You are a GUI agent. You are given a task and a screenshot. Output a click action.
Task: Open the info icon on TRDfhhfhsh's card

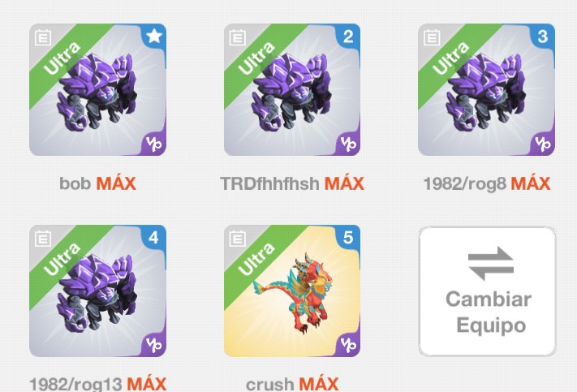(237, 37)
